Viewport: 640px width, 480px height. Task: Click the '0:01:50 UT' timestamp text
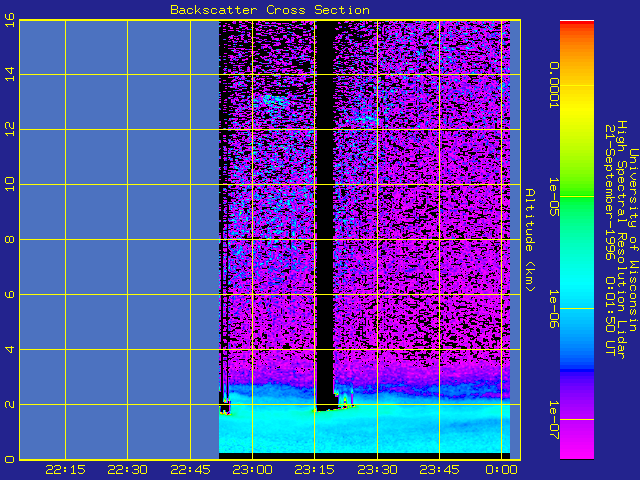pyautogui.click(x=609, y=316)
